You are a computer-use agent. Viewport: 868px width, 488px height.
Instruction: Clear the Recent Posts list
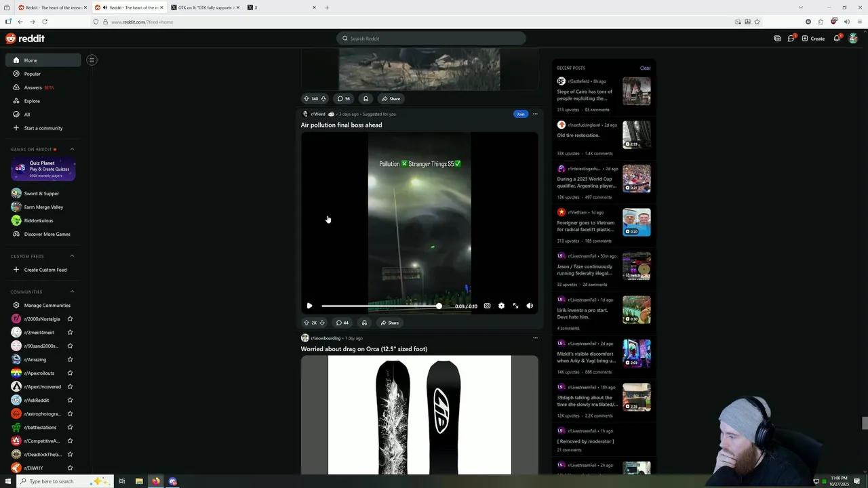point(645,68)
